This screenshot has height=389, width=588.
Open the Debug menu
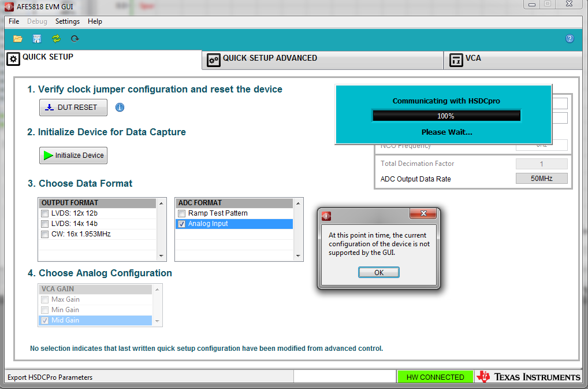pyautogui.click(x=37, y=21)
